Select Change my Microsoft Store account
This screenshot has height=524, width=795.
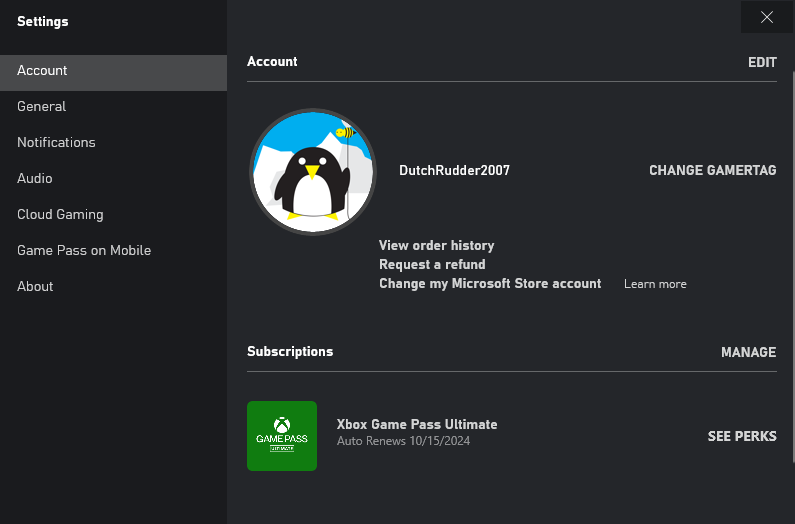[490, 284]
